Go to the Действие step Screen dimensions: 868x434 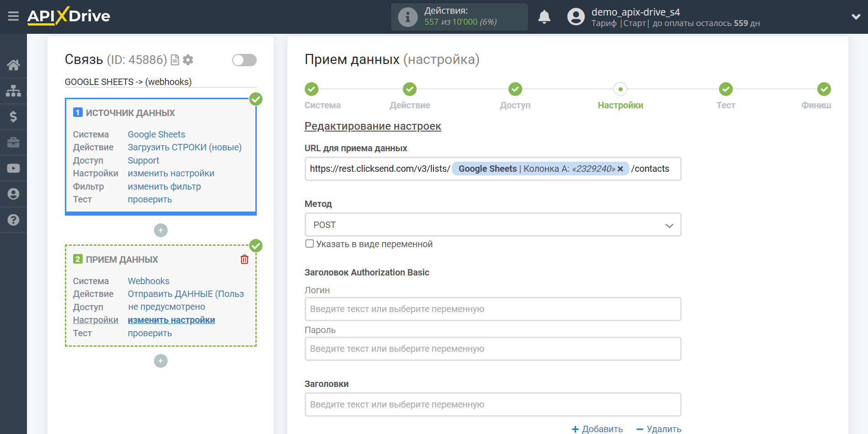click(410, 89)
